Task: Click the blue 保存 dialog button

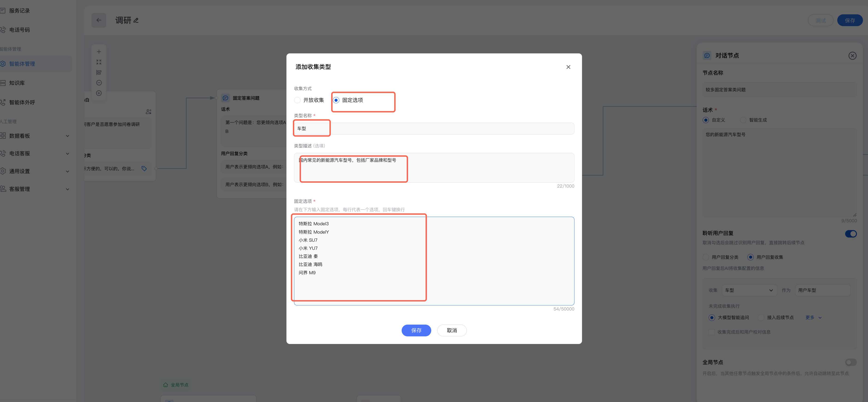Action: (x=416, y=330)
